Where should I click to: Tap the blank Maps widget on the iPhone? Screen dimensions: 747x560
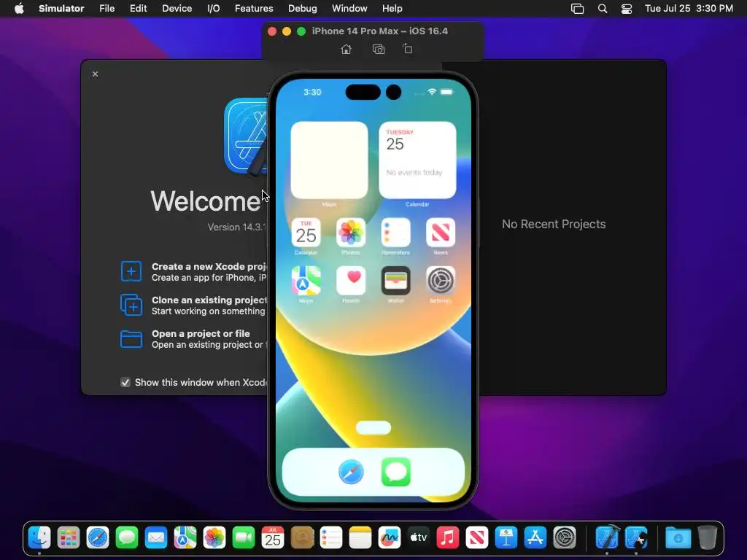point(329,160)
